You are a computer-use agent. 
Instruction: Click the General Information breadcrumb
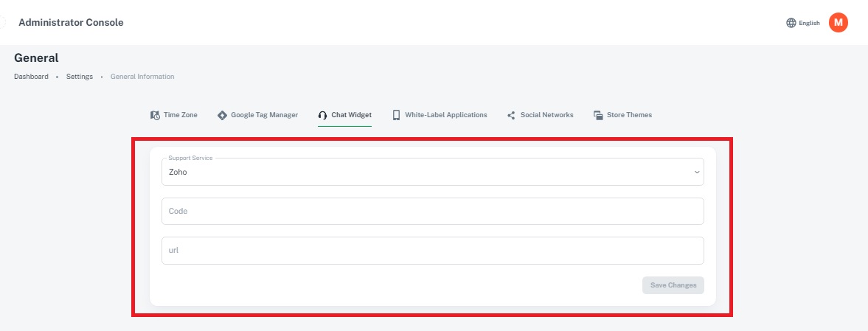(142, 77)
